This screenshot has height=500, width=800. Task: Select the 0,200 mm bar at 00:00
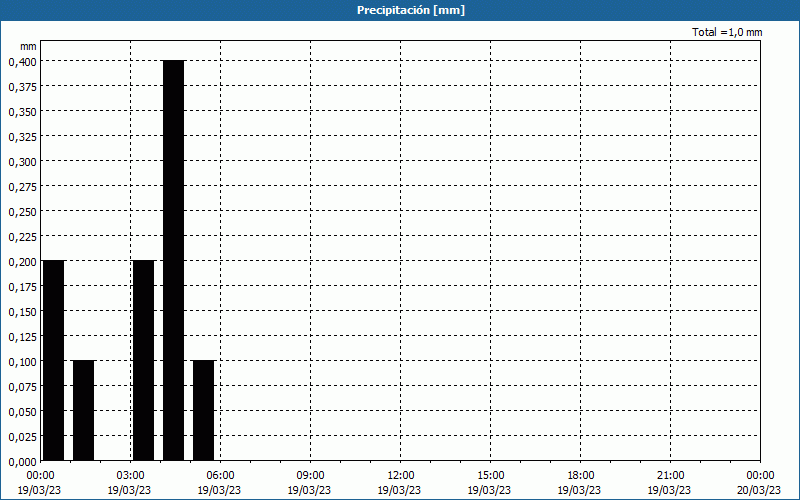(54, 361)
